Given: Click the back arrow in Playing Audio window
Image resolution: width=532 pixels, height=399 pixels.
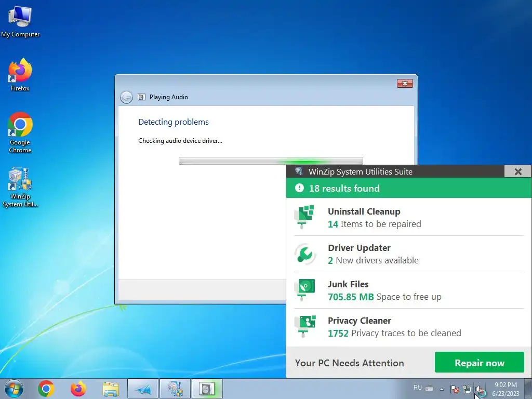Looking at the screenshot, I should click(x=127, y=97).
